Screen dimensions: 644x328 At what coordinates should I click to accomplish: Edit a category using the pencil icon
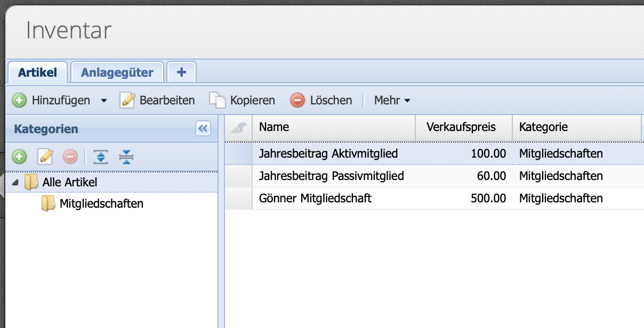point(45,157)
